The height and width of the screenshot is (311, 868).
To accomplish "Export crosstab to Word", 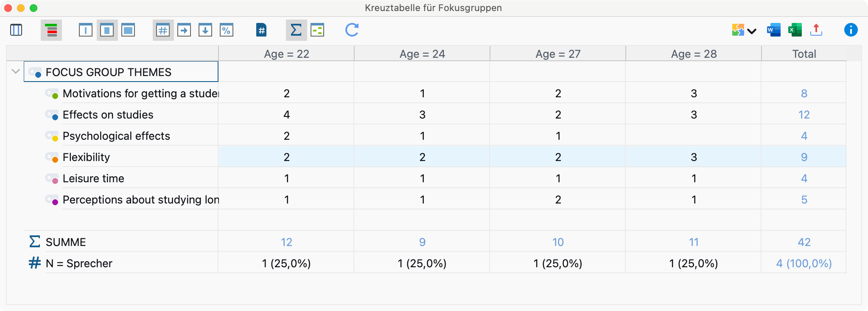I will pyautogui.click(x=774, y=30).
